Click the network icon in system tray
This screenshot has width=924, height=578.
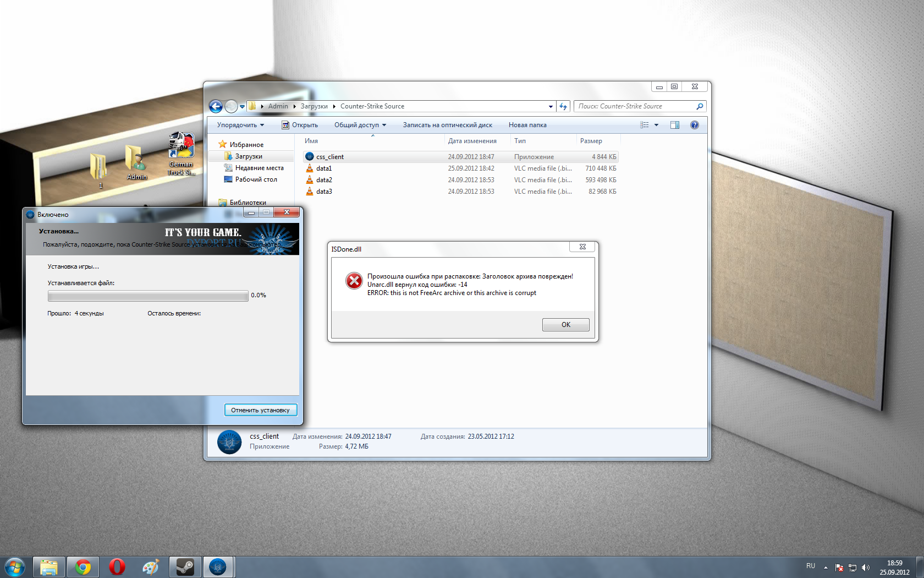[853, 568]
